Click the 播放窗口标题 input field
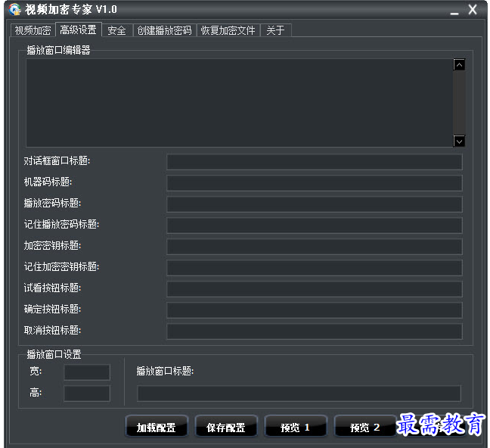Image resolution: width=490 pixels, height=448 pixels. click(x=299, y=394)
